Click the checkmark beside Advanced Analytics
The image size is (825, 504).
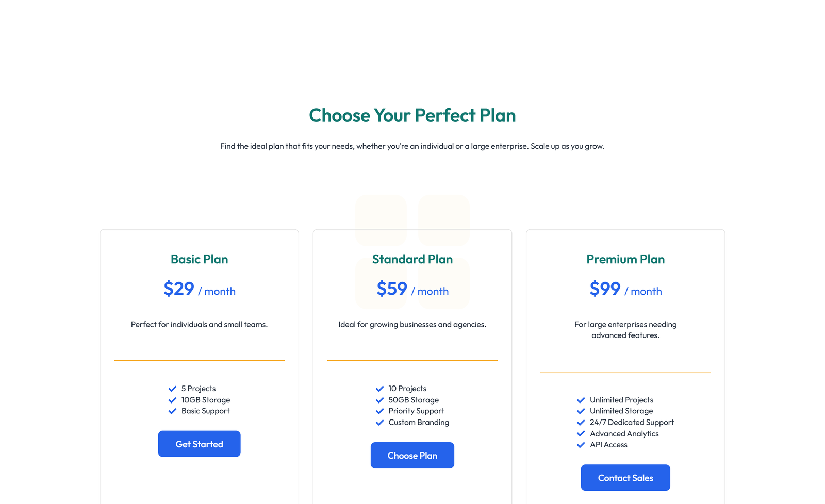tap(580, 434)
